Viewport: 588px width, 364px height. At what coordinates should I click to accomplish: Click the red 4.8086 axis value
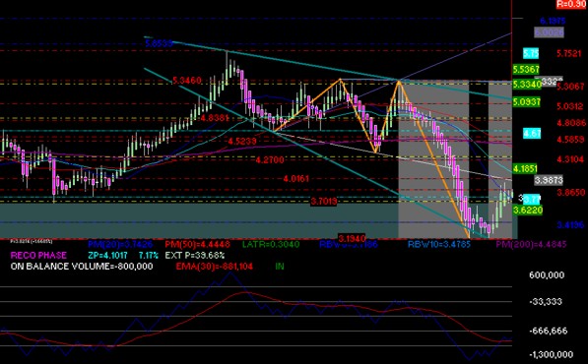571,122
